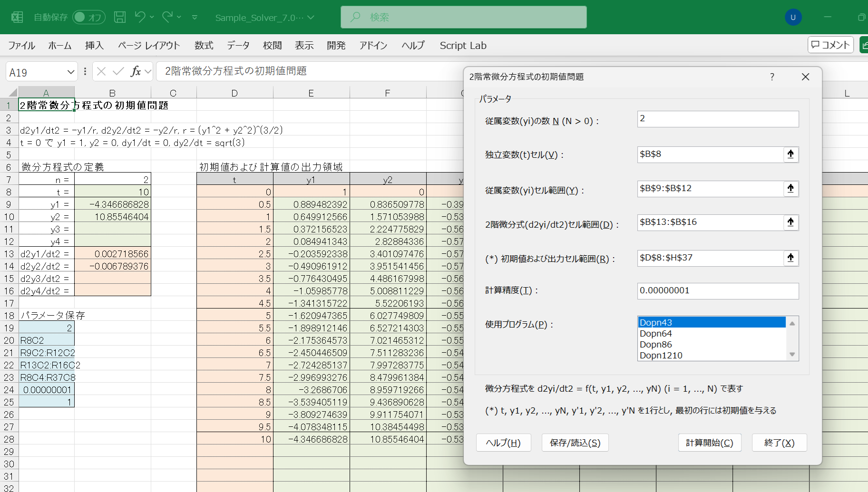
Task: Click the Save icon in title bar
Action: tap(120, 18)
